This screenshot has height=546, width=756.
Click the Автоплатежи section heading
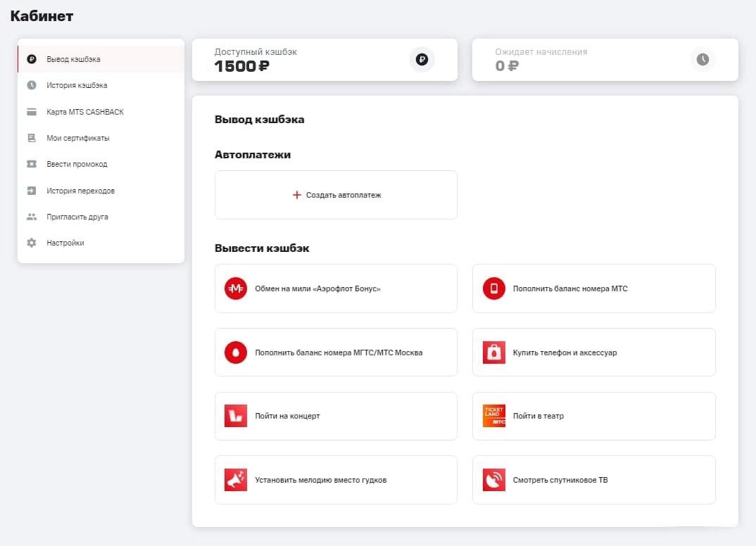tap(253, 155)
